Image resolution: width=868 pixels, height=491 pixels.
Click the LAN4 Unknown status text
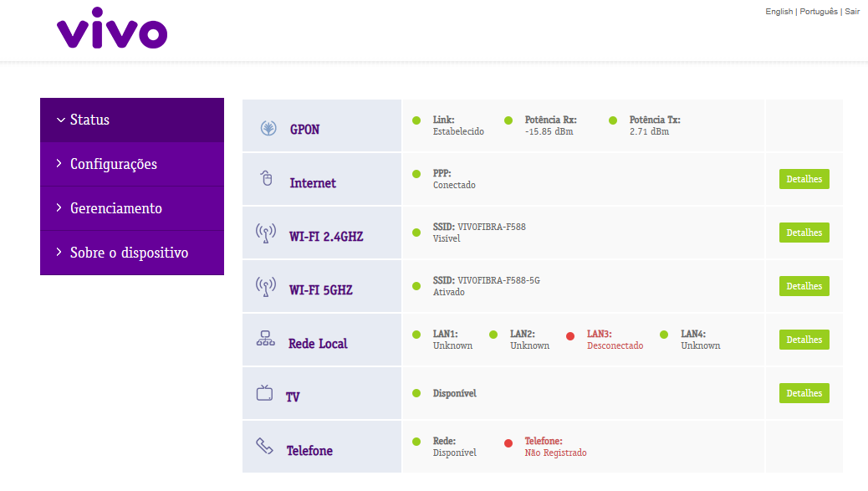[701, 346]
